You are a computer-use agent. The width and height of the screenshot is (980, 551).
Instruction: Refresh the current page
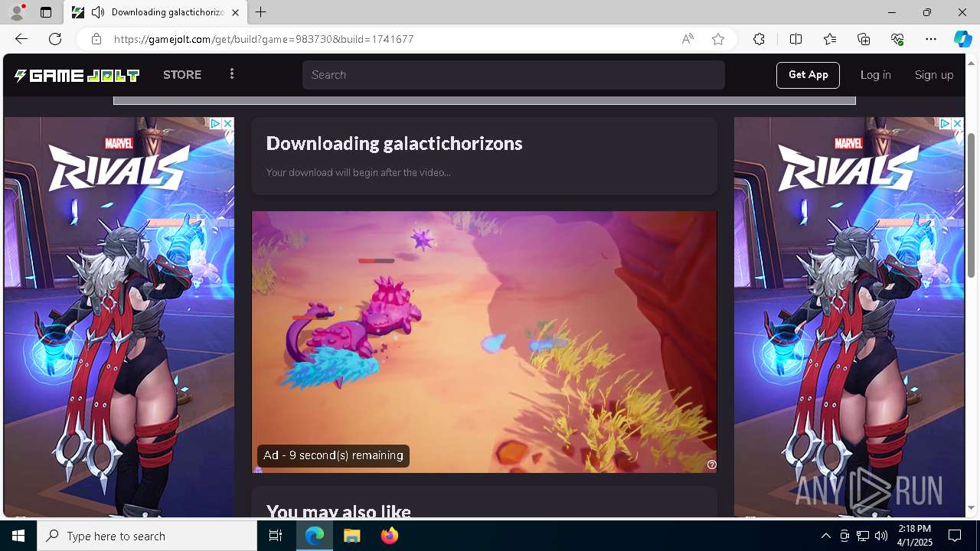pyautogui.click(x=55, y=39)
